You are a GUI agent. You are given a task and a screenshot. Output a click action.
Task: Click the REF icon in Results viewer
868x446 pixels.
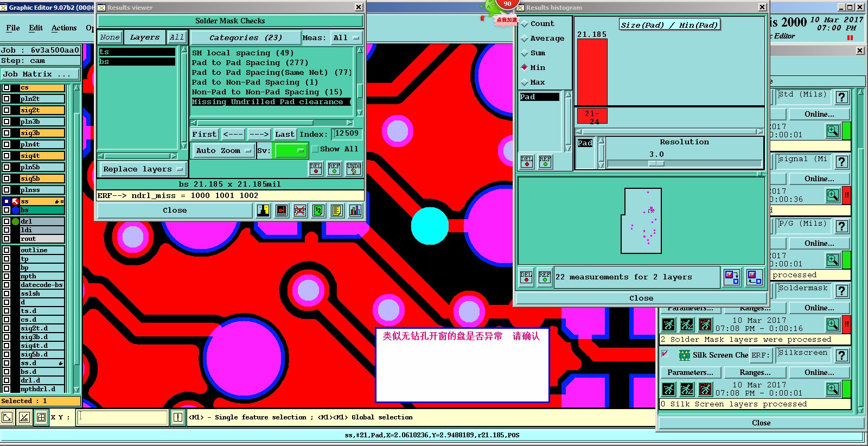334,169
